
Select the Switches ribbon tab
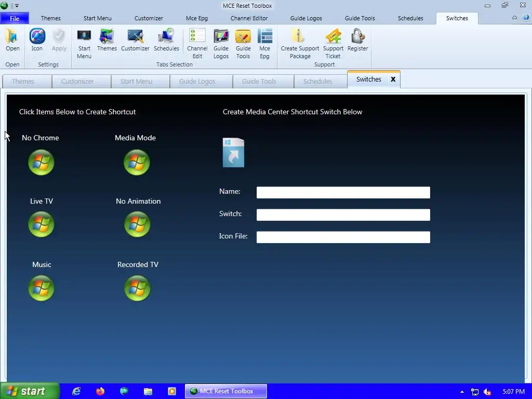(x=457, y=18)
